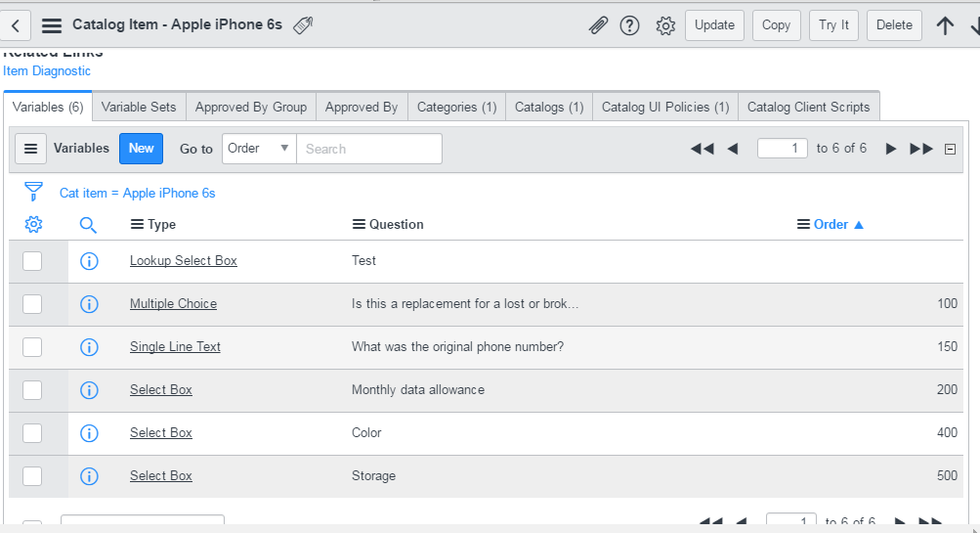This screenshot has height=533, width=980.
Task: Preview info for the Storage row
Action: point(89,476)
